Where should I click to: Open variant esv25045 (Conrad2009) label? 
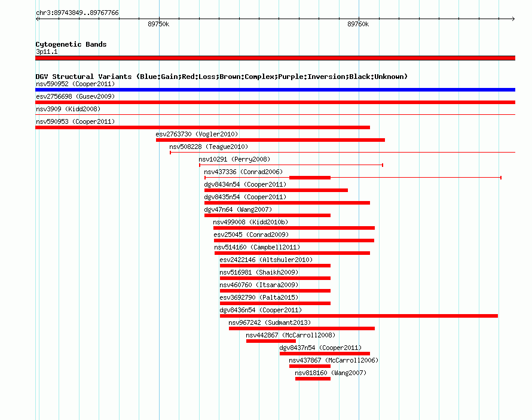[251, 235]
